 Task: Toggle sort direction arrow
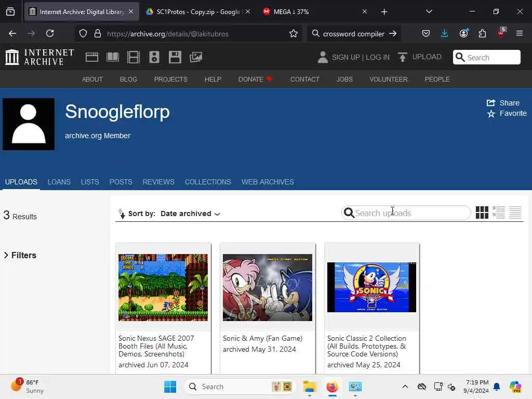(x=121, y=214)
